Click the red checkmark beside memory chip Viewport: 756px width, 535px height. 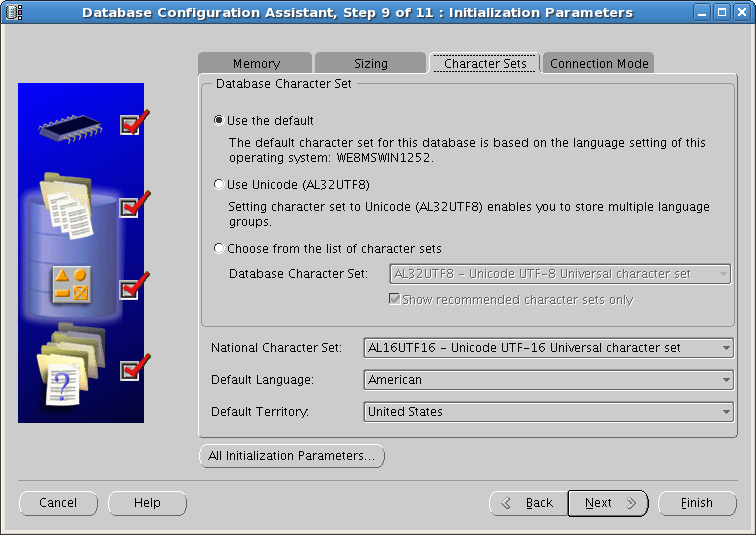(x=135, y=122)
